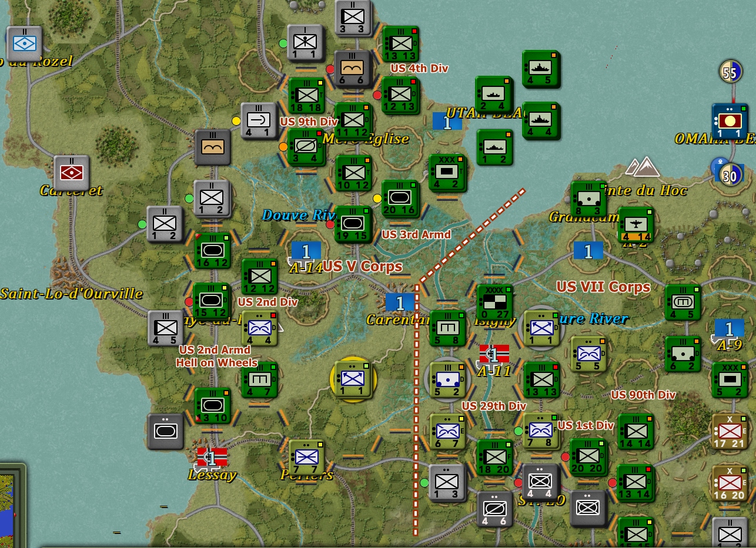Click the gray 1-3 infantry unit
Image resolution: width=756 pixels, height=548 pixels.
click(x=447, y=483)
